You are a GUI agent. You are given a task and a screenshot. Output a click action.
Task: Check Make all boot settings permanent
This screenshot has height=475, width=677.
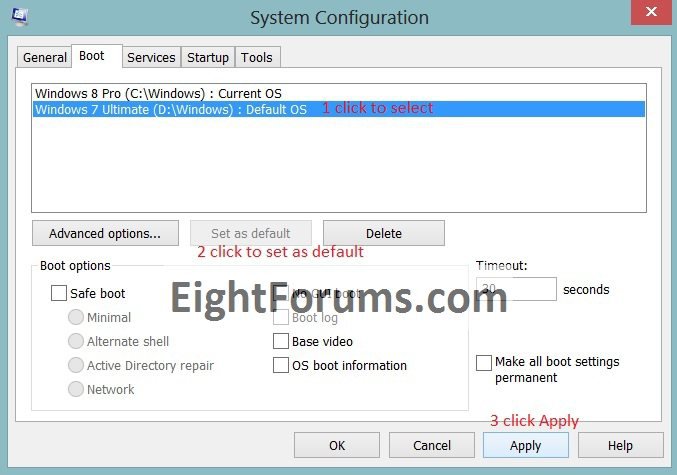point(484,363)
